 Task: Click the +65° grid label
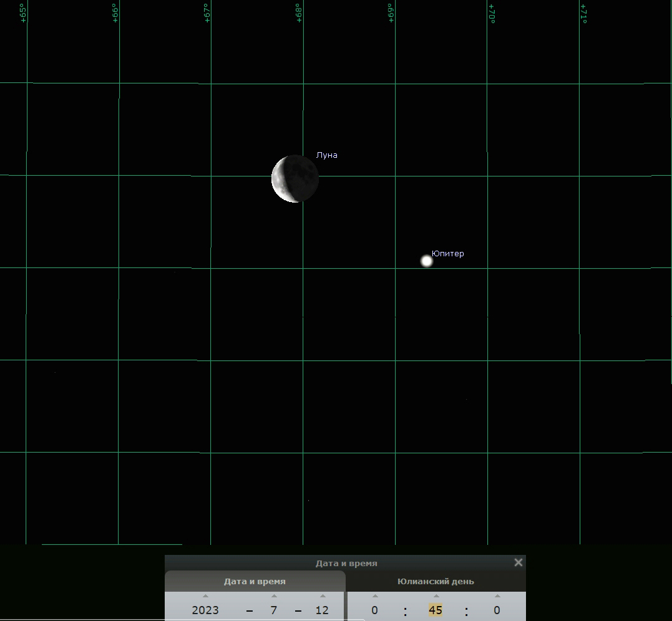coord(22,13)
